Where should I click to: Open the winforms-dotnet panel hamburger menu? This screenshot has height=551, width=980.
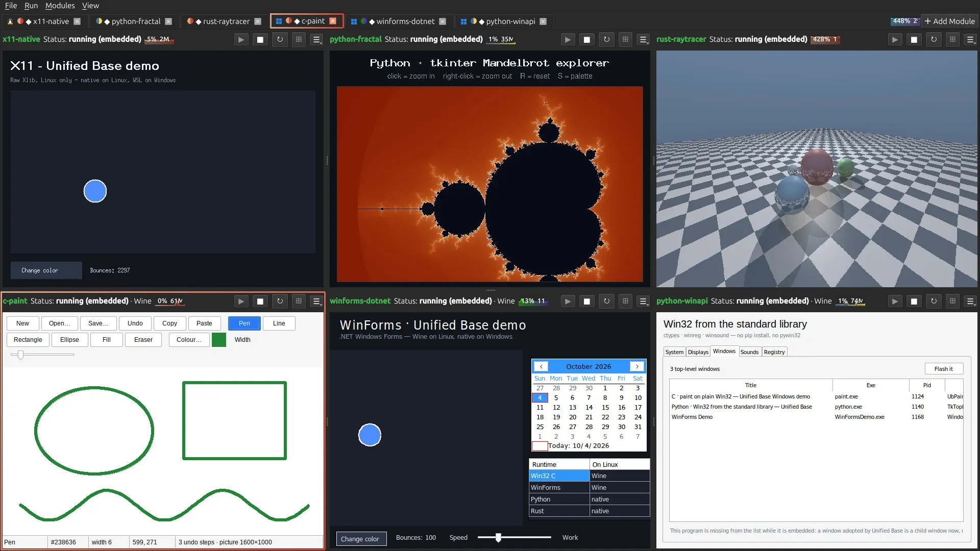pyautogui.click(x=644, y=301)
